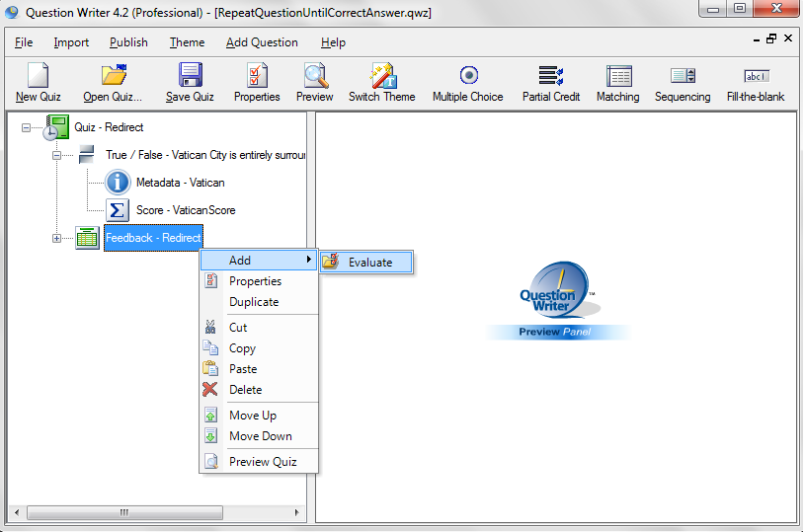Click the red Delete X icon
The height and width of the screenshot is (532, 804).
tap(209, 390)
